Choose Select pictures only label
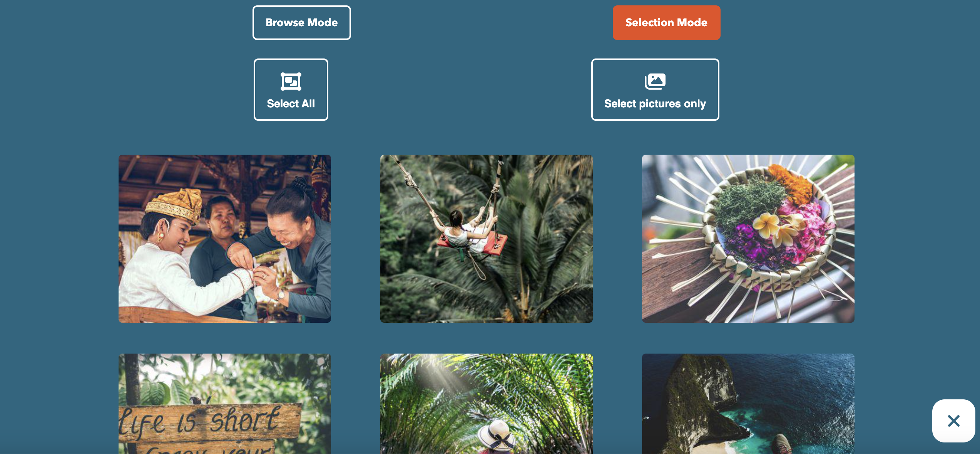The image size is (980, 454). point(655,103)
